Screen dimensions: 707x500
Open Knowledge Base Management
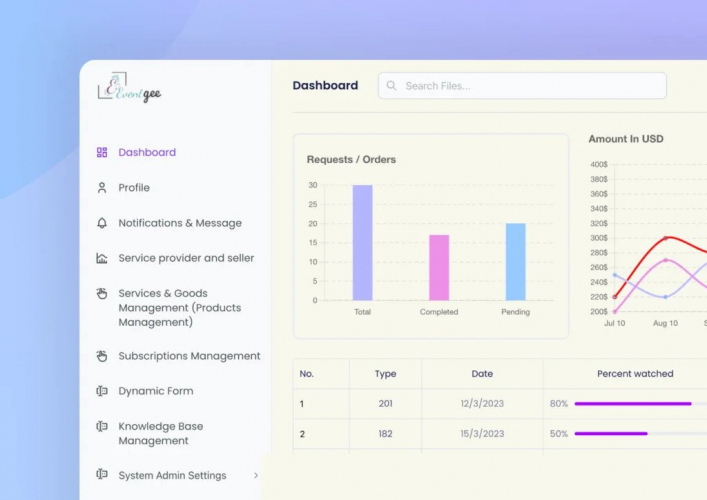[161, 433]
